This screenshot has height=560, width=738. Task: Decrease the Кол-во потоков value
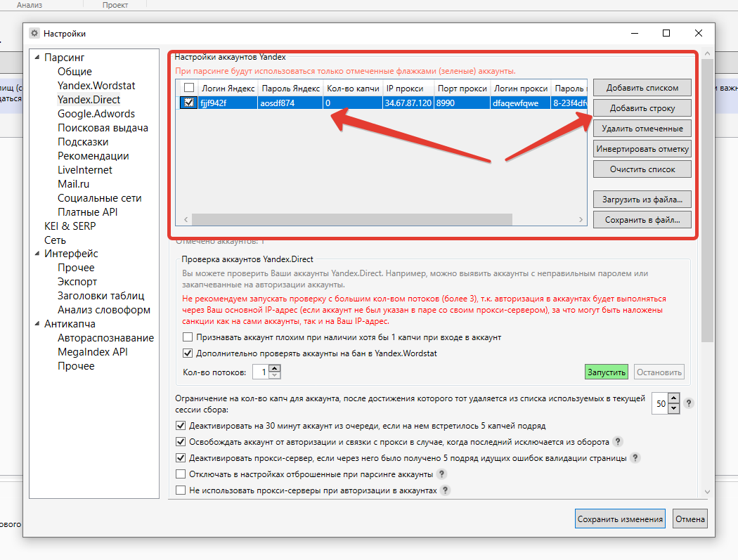(275, 375)
